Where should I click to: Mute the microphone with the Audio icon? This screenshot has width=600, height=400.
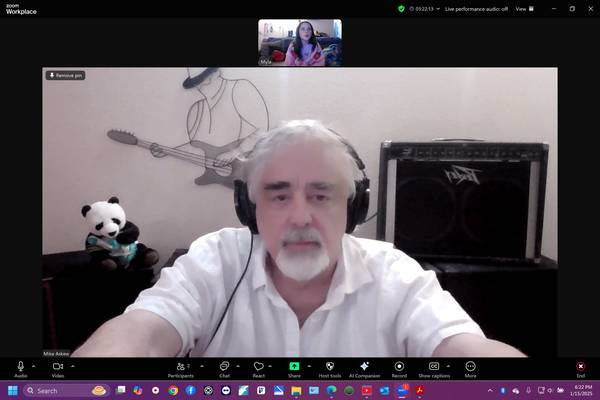(21, 367)
